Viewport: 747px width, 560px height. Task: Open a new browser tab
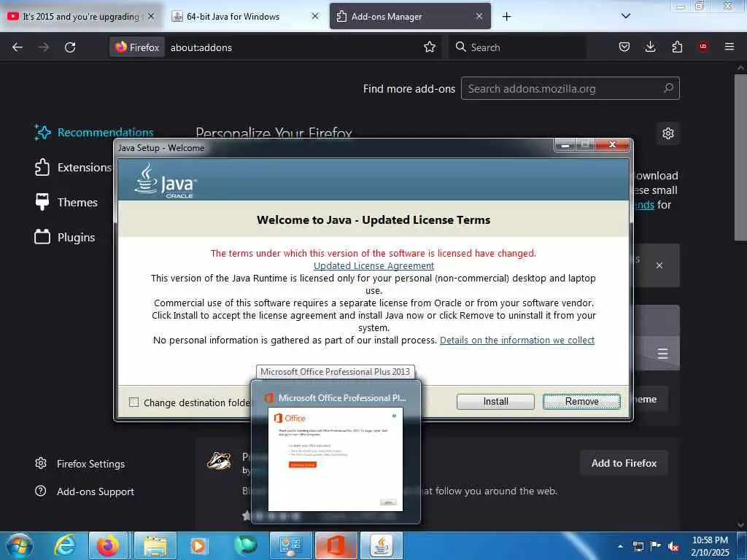tap(507, 17)
